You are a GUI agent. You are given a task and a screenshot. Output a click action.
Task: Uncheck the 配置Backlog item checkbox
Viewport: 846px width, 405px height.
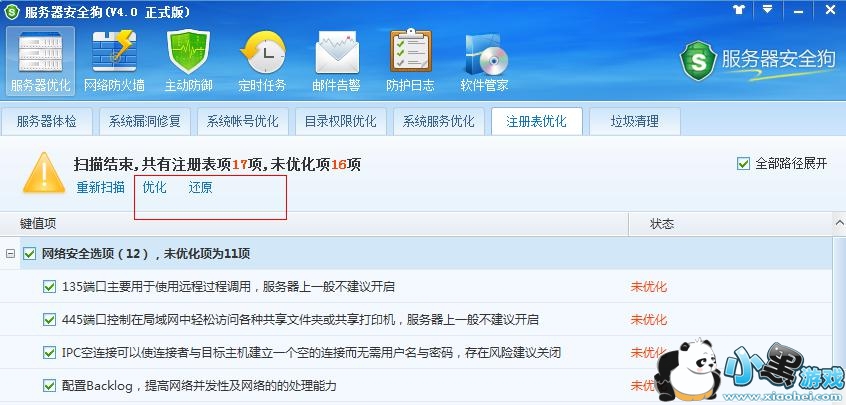coord(49,386)
